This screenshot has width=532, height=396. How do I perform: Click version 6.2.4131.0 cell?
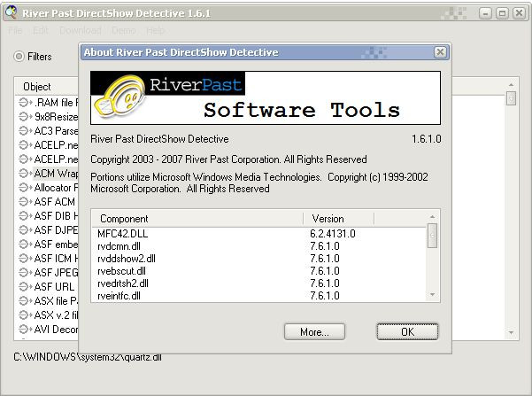(333, 234)
